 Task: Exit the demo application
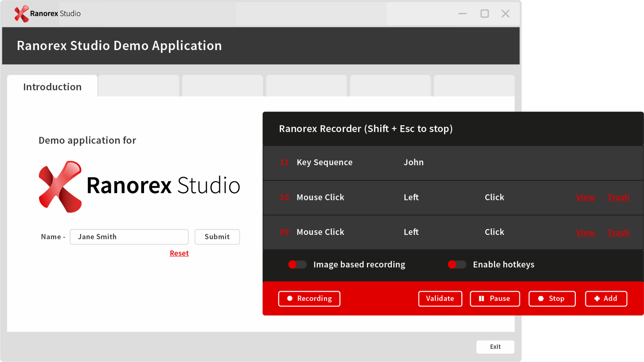495,347
